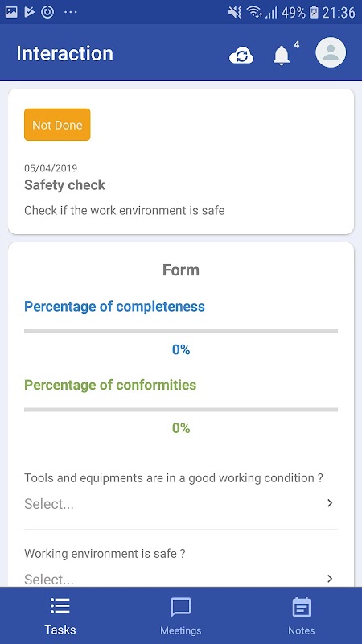
Task: Tap the Wi-Fi status icon
Action: click(x=254, y=12)
